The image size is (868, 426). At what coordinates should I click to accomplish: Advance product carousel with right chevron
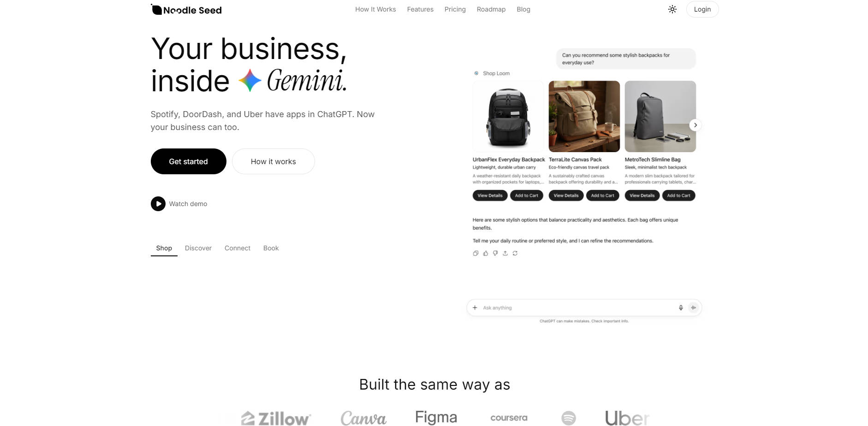695,125
